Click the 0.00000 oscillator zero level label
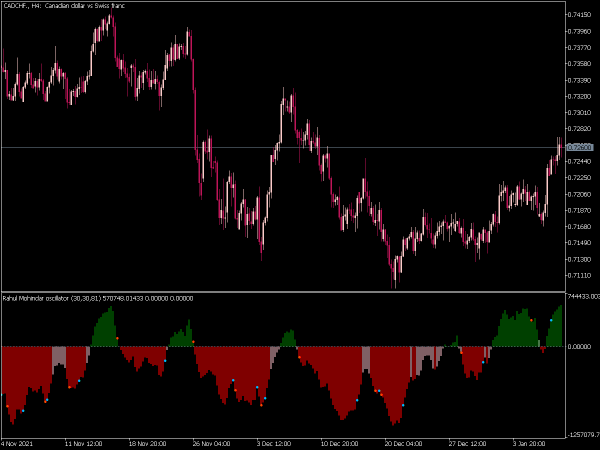 click(580, 347)
